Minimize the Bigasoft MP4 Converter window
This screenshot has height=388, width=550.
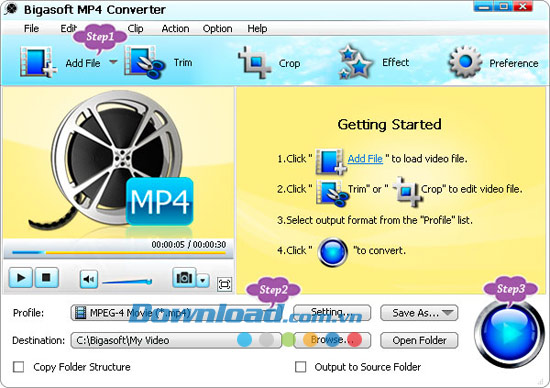coord(484,6)
